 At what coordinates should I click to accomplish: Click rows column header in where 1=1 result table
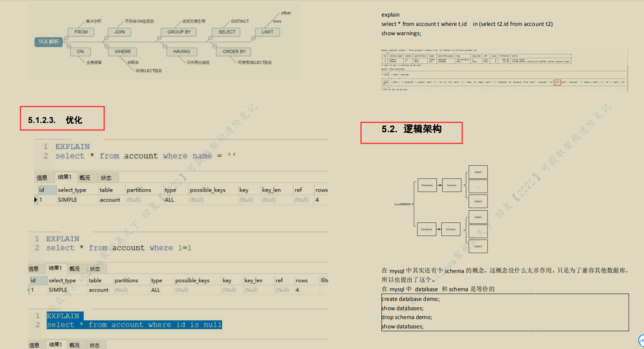click(302, 281)
